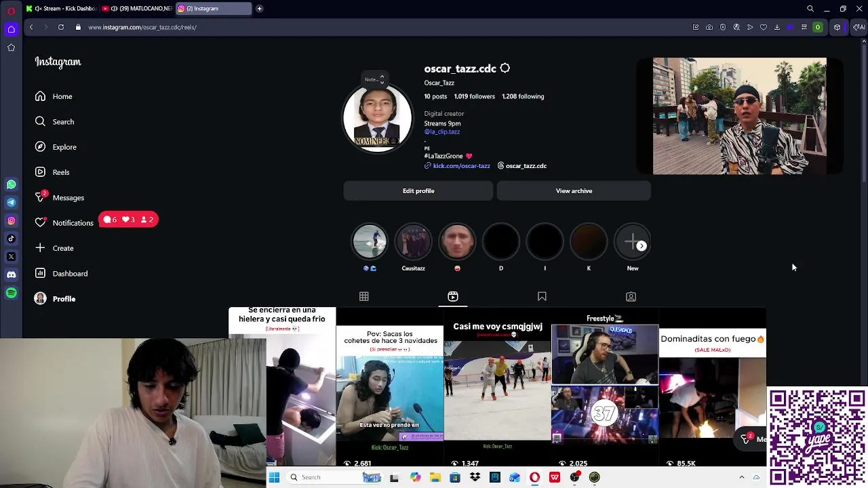Switch to the posts grid tab
Image resolution: width=868 pixels, height=488 pixels.
point(364,296)
